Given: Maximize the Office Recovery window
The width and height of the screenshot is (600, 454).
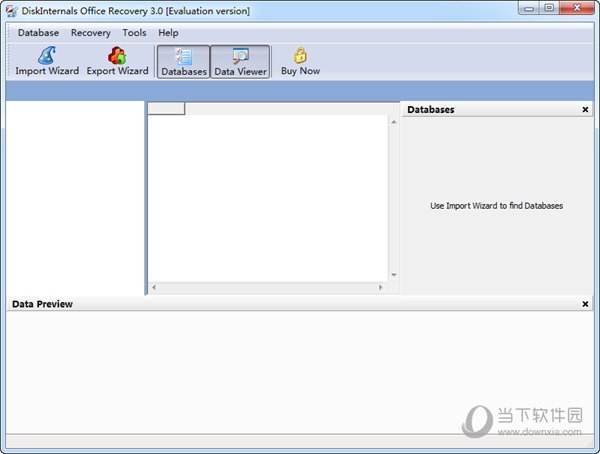Looking at the screenshot, I should (549, 8).
